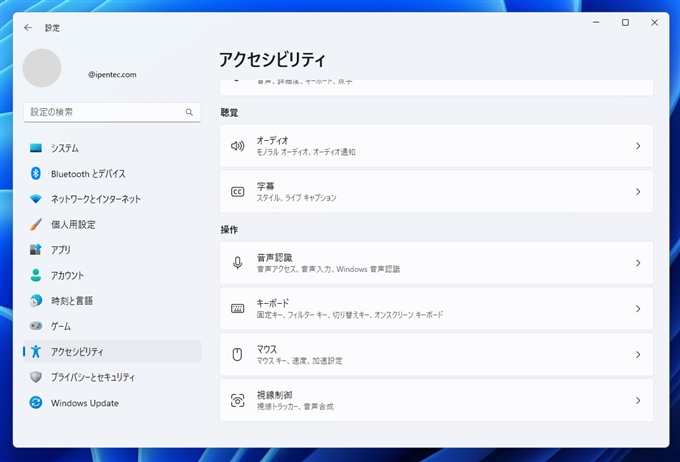Click the green account person icon
680x462 pixels.
pyautogui.click(x=36, y=275)
